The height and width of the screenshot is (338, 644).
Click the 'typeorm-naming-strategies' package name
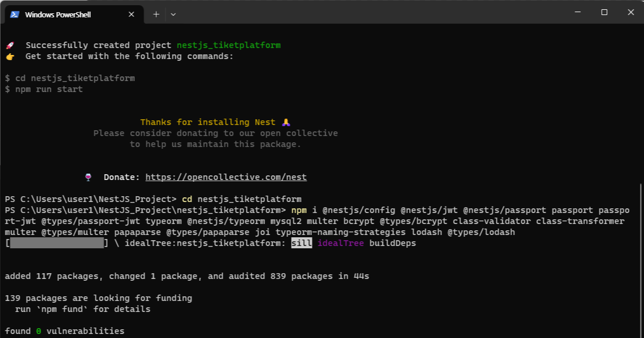click(x=340, y=232)
